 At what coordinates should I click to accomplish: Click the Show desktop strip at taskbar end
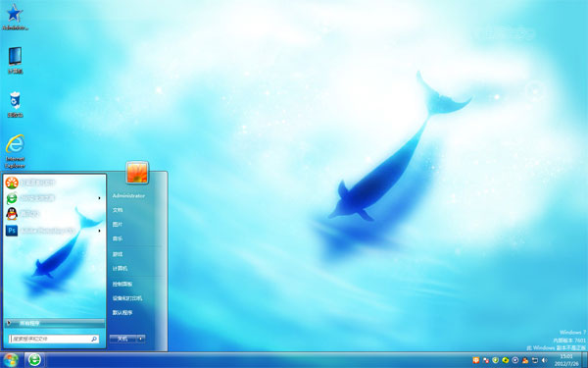coord(585,360)
